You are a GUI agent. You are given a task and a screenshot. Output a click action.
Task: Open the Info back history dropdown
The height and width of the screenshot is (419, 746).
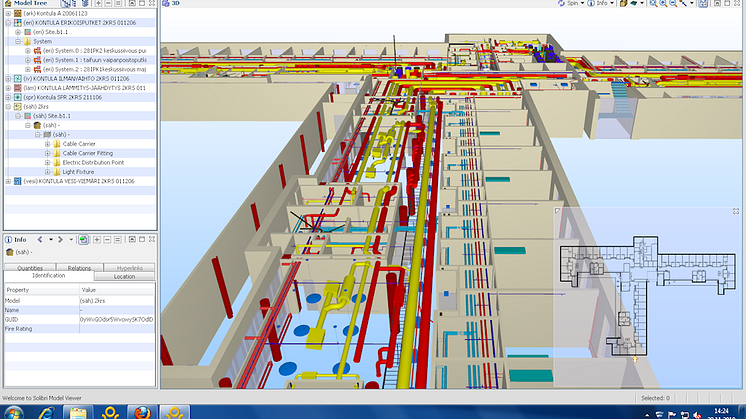point(50,239)
